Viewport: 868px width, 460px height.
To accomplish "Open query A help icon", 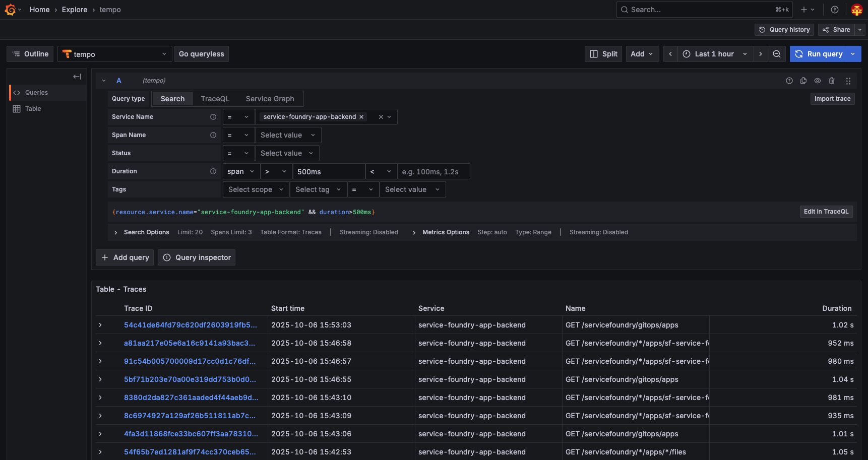I will tap(789, 81).
